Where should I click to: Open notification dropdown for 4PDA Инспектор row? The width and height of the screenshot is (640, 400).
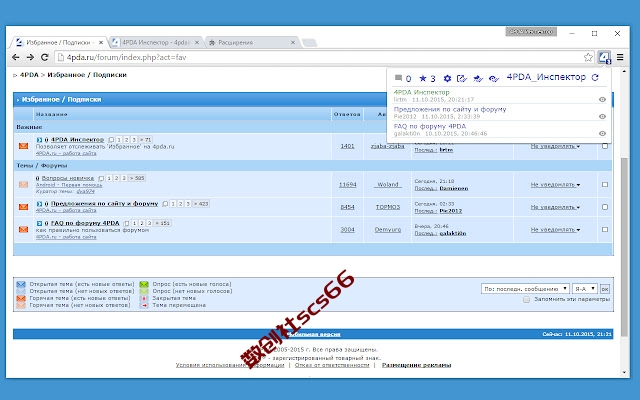(x=555, y=146)
